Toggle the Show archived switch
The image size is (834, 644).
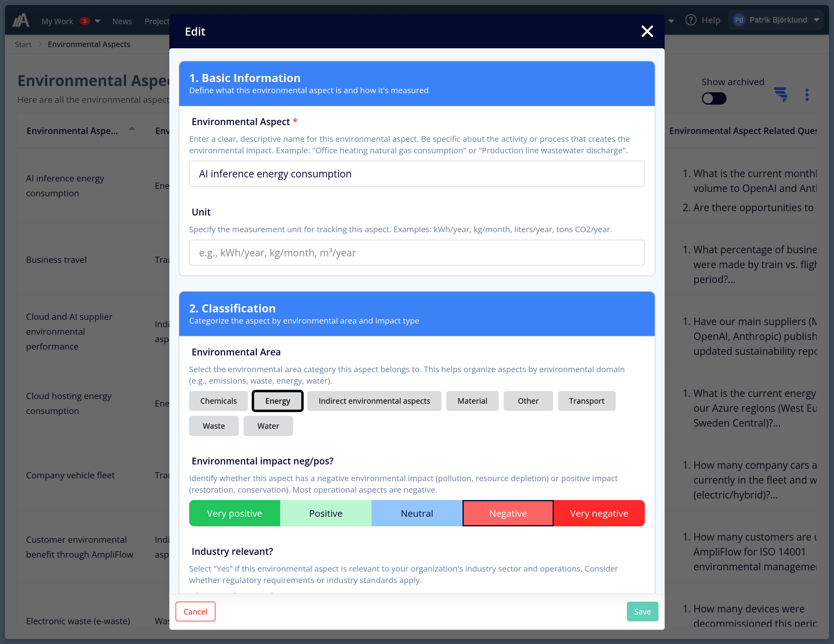coord(714,98)
